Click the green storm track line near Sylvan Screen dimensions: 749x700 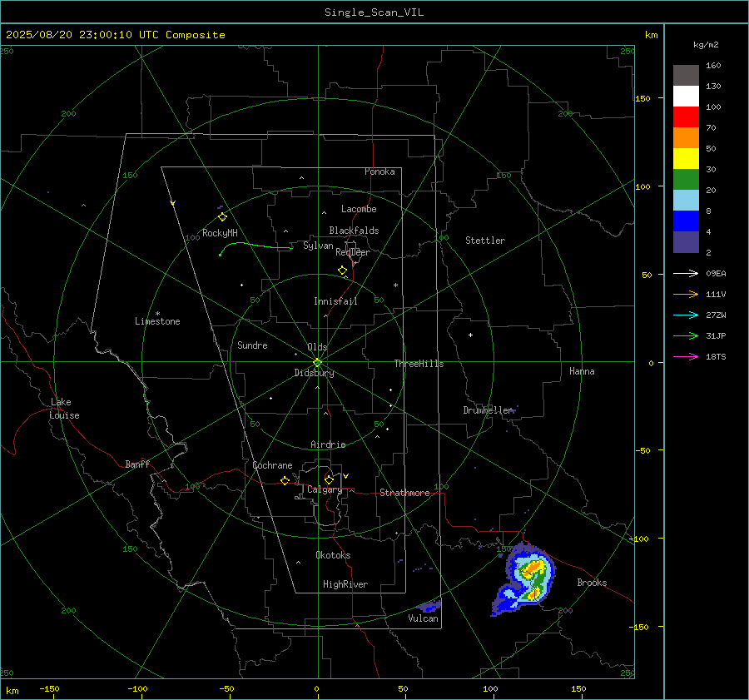[255, 247]
